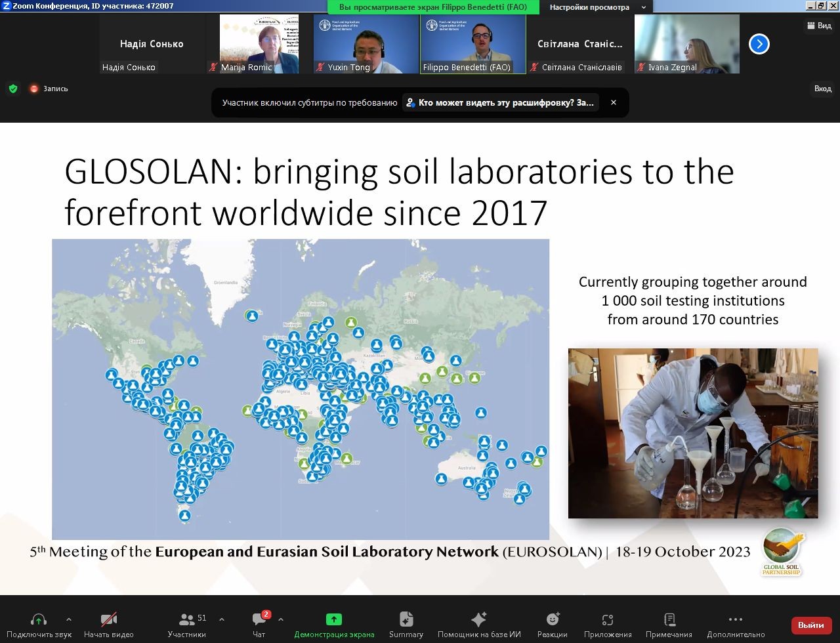The image size is (840, 643).
Task: Click the muted mic icon on Ivana Zegnal
Action: click(641, 67)
